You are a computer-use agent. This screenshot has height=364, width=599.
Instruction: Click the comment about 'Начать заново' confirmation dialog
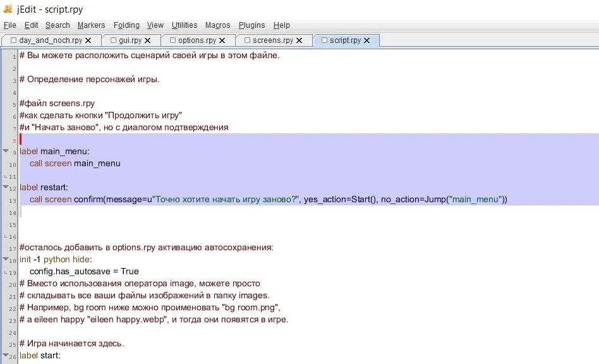point(124,128)
